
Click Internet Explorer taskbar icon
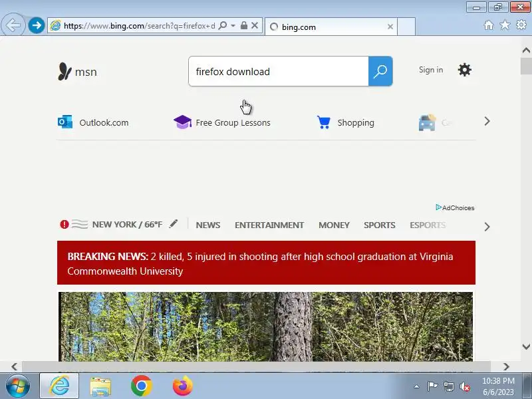coord(59,386)
